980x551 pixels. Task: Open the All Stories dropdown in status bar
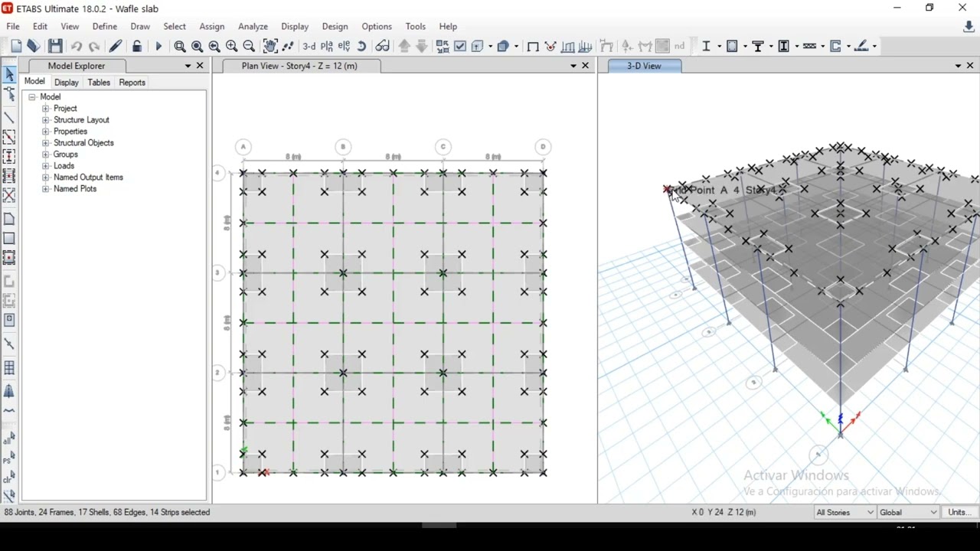[x=844, y=512]
